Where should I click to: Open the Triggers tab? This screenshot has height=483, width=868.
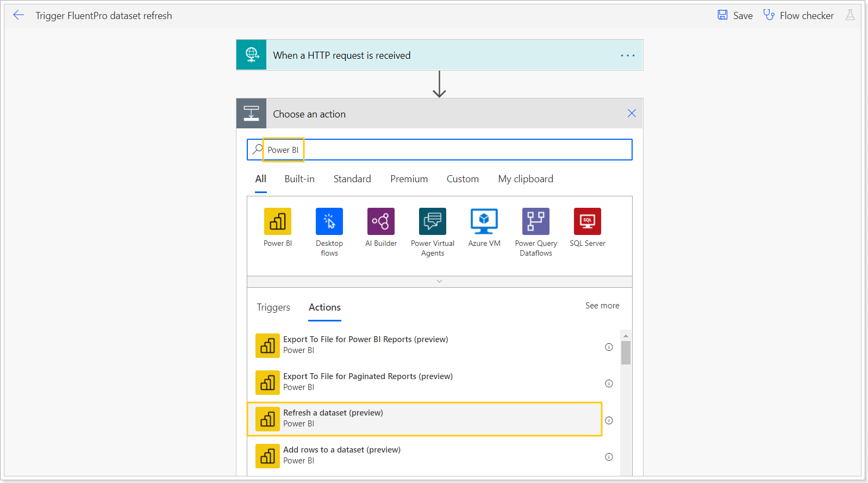[273, 307]
